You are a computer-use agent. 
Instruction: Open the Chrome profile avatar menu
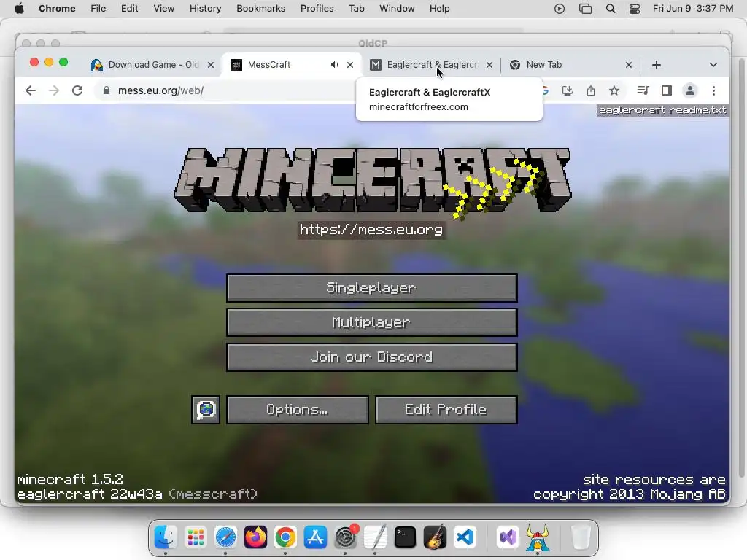690,90
